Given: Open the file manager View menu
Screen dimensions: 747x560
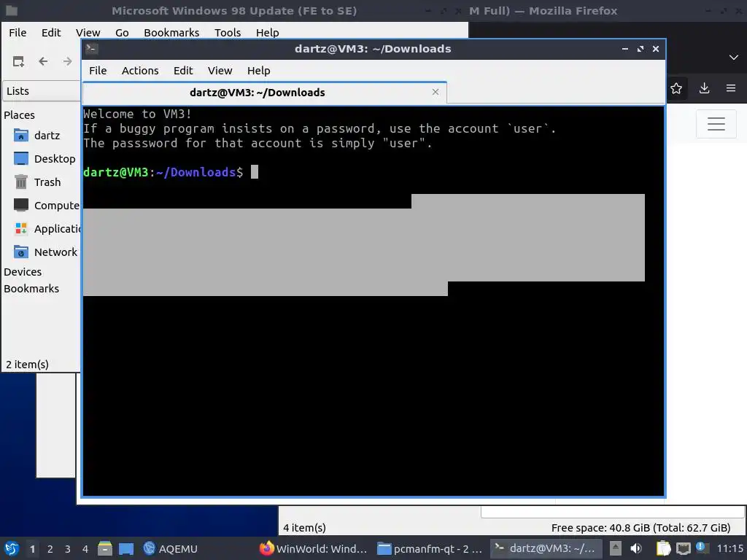Looking at the screenshot, I should click(88, 32).
